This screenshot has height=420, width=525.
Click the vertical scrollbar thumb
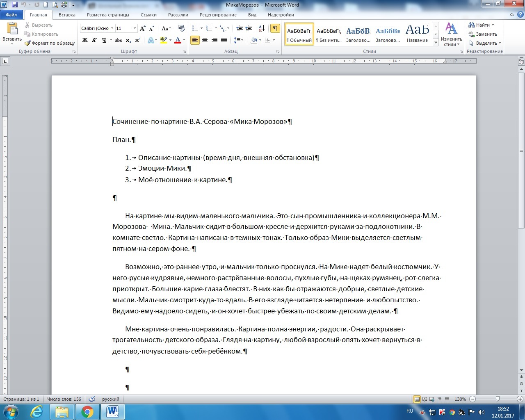pos(521,151)
